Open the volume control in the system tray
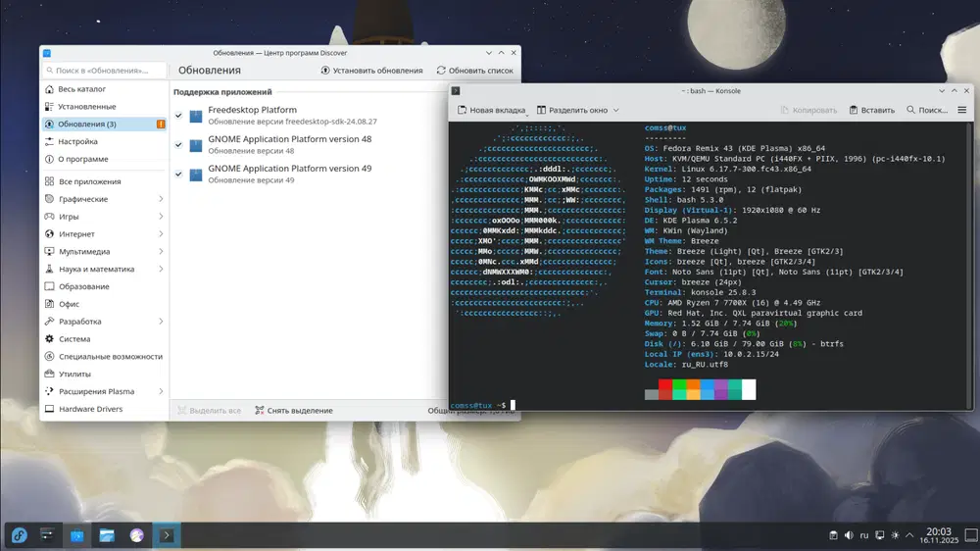This screenshot has width=980, height=551. 849,535
